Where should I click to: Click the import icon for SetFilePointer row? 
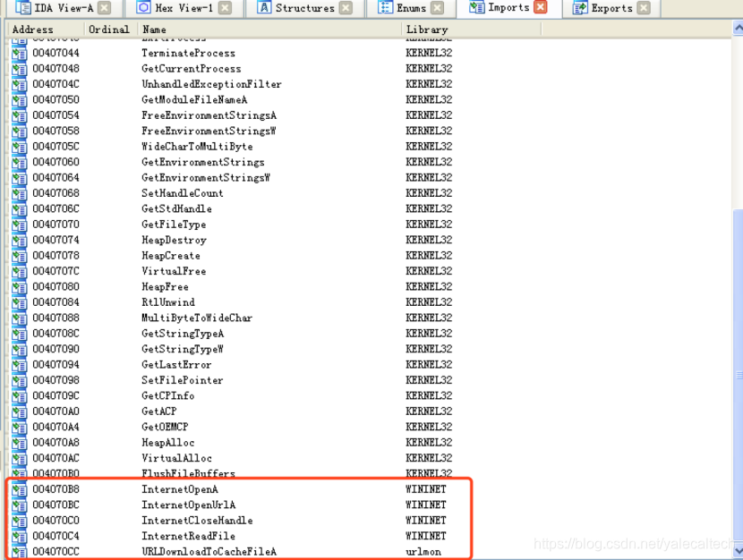[20, 380]
